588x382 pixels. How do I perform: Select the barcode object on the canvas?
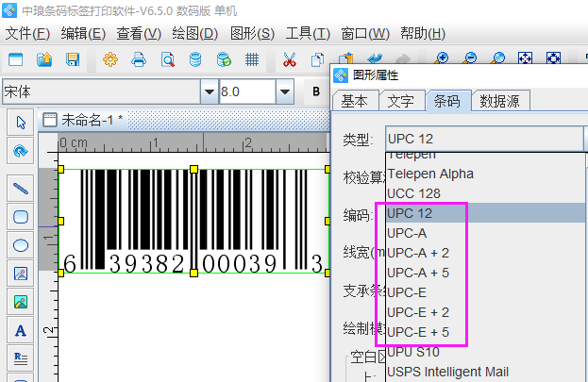tap(193, 221)
